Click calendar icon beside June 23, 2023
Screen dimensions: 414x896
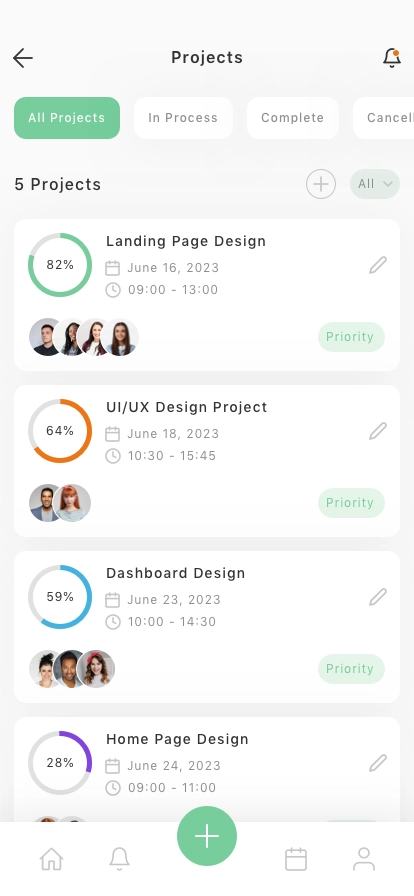tap(113, 600)
